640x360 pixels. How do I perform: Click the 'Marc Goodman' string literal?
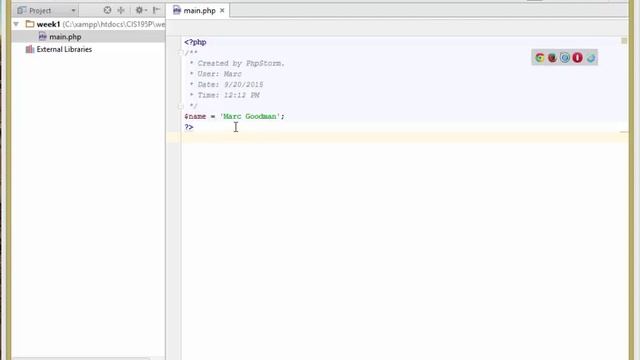coord(251,116)
